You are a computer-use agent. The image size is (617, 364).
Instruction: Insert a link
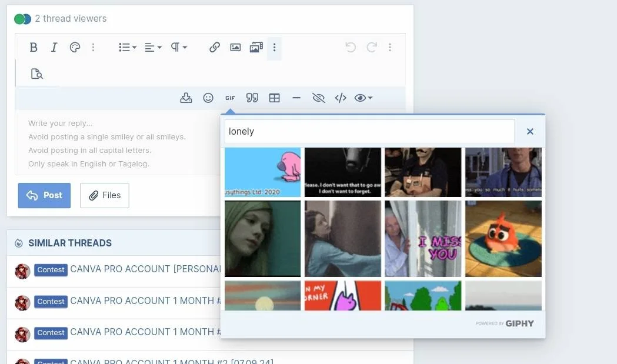215,47
